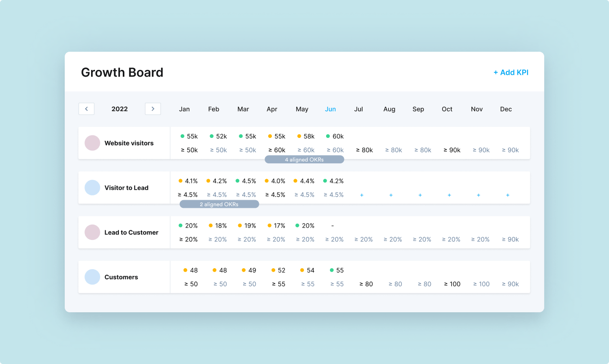Select the Website visitors pink avatar

(x=93, y=143)
